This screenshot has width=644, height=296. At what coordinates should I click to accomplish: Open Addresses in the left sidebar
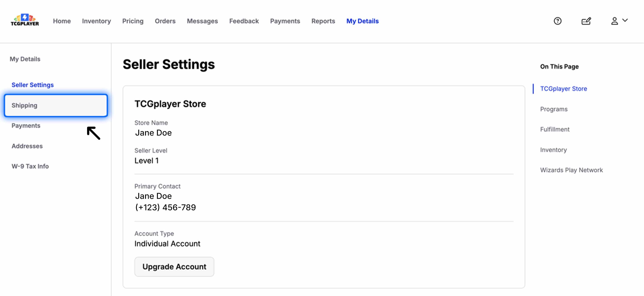pos(27,146)
